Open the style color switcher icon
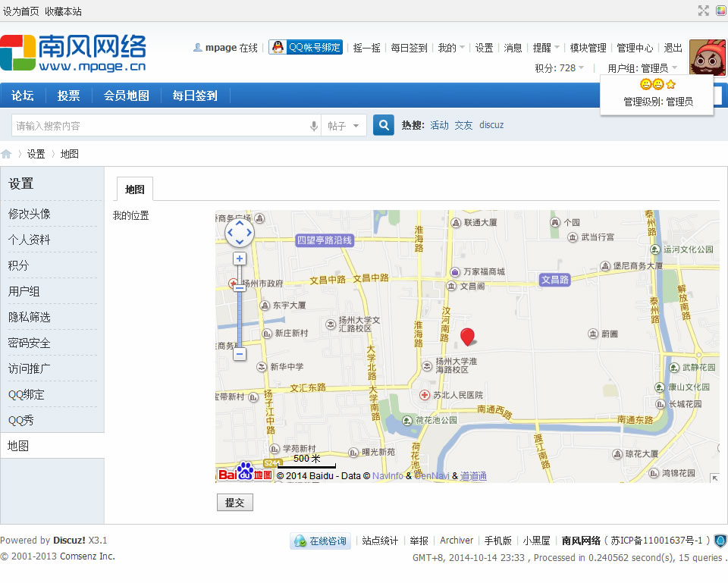Image resolution: width=728 pixels, height=583 pixels. pyautogui.click(x=720, y=11)
